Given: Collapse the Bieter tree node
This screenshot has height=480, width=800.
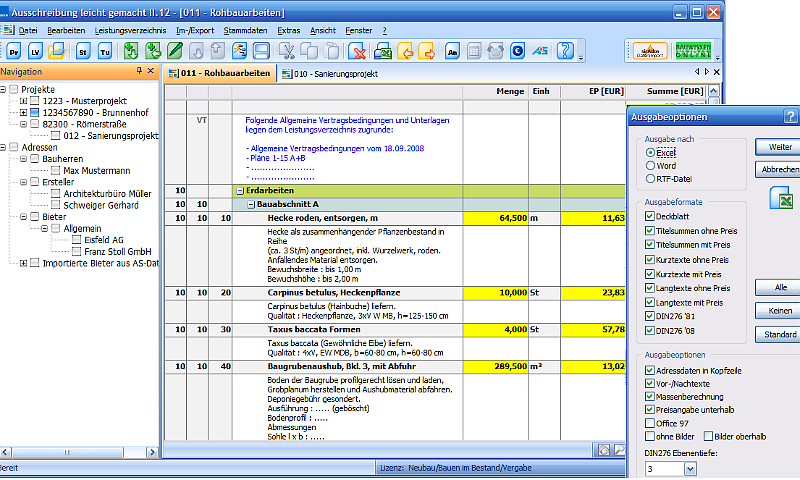Looking at the screenshot, I should 23,217.
